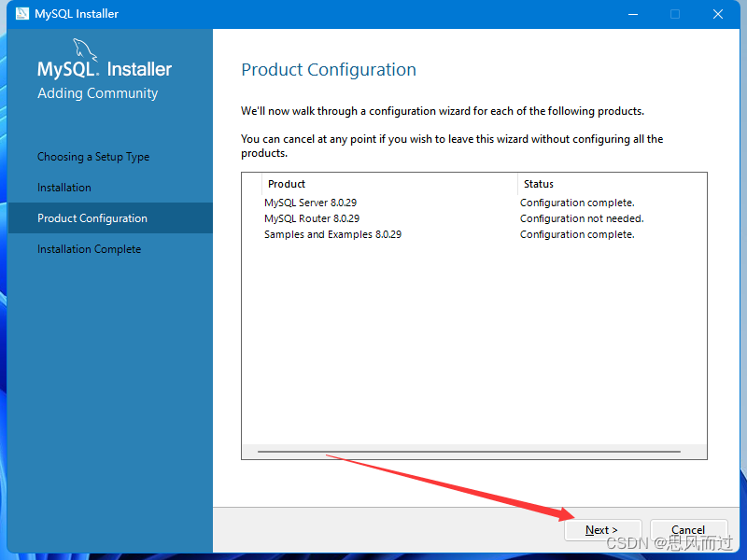Viewport: 747px width, 560px height.
Task: Minimize the MySQL Installer window
Action: point(633,14)
